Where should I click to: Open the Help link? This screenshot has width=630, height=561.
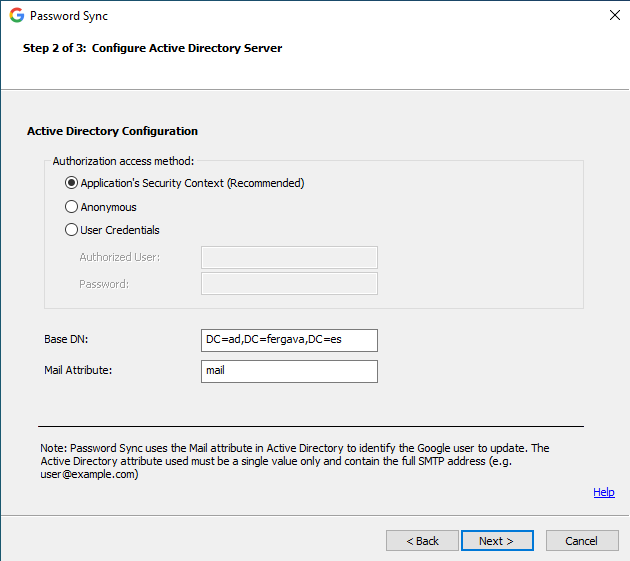coord(604,492)
